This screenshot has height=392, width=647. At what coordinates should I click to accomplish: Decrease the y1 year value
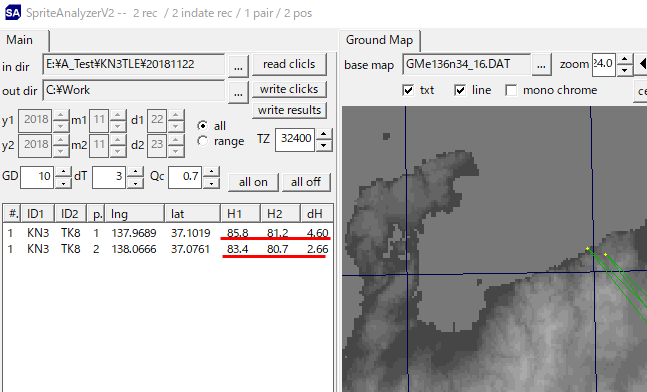tap(61, 126)
